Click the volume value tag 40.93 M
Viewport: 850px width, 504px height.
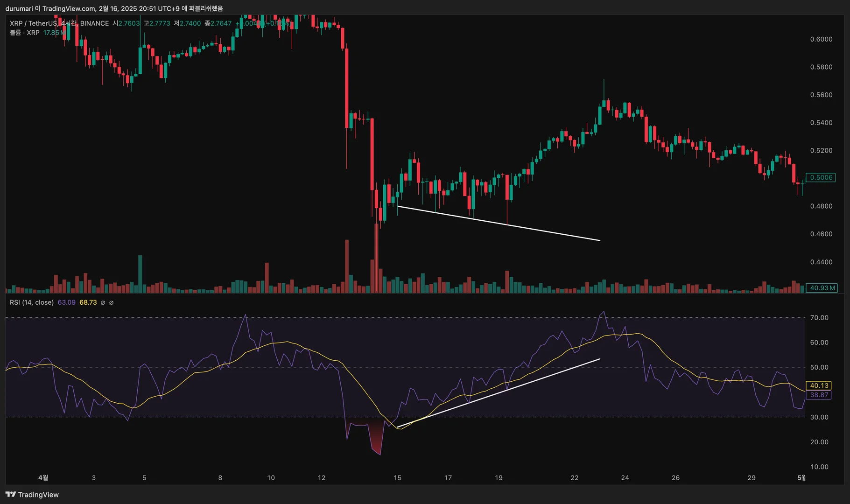[822, 288]
